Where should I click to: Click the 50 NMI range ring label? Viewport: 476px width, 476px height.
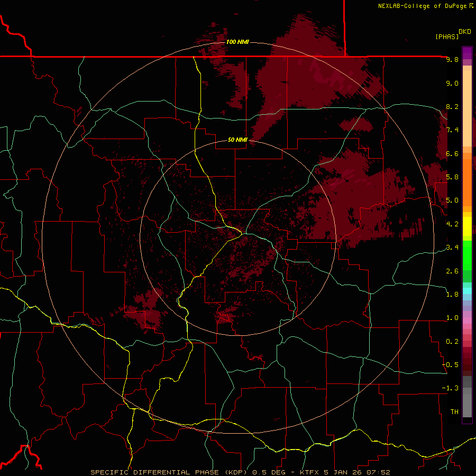point(237,140)
